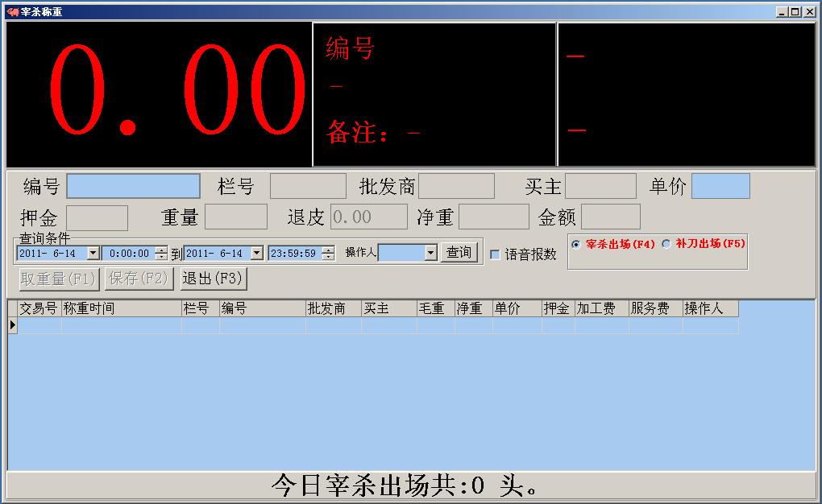
Task: Decrease the end time 23:59:59 spinner
Action: click(x=328, y=257)
